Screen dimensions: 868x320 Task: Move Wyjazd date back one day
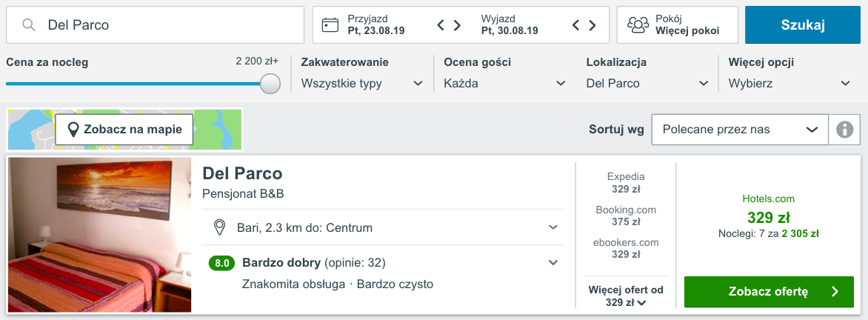tap(575, 25)
